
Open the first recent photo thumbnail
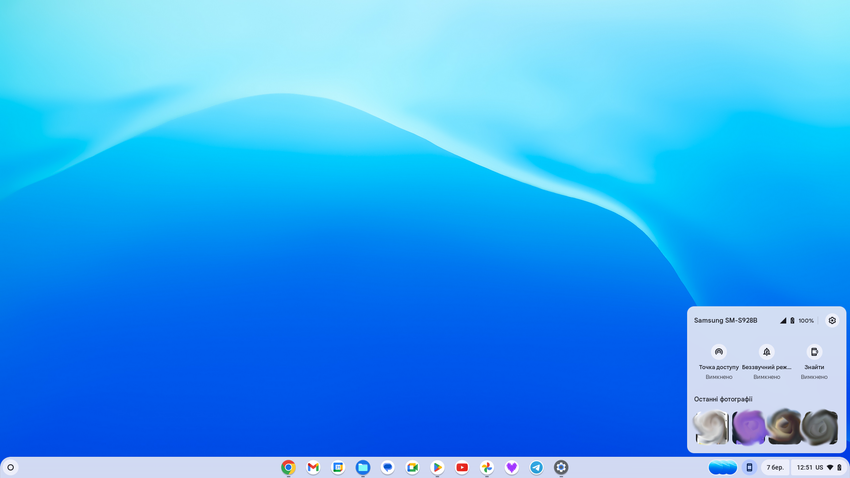pyautogui.click(x=711, y=427)
